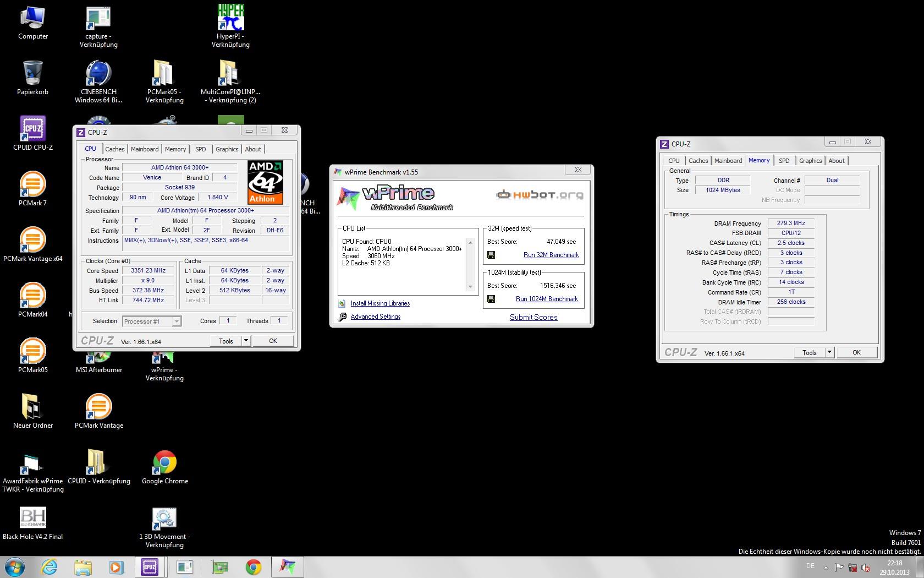Open PCMark 7 desktop shortcut
The height and width of the screenshot is (578, 924).
click(33, 189)
